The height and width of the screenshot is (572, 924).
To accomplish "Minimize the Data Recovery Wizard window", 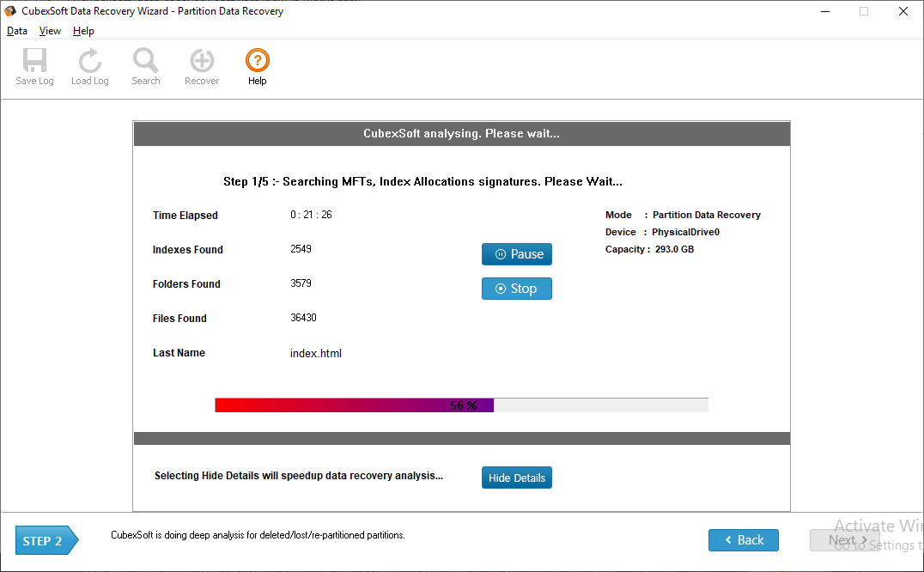I will 824,11.
